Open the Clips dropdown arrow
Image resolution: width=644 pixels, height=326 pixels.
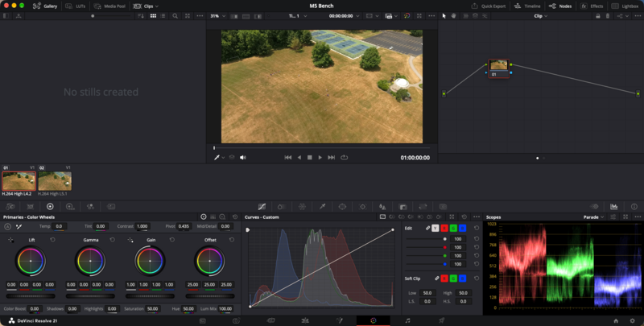[x=156, y=6]
